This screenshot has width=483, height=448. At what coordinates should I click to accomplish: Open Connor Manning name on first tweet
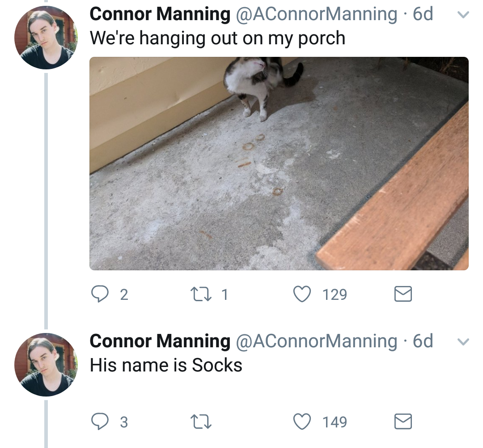160,14
